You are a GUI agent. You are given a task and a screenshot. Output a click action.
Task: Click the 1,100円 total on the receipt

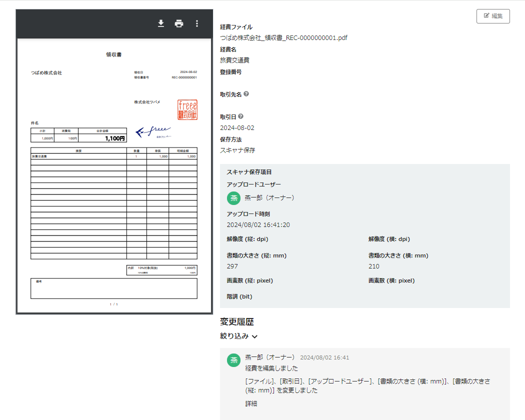point(114,138)
